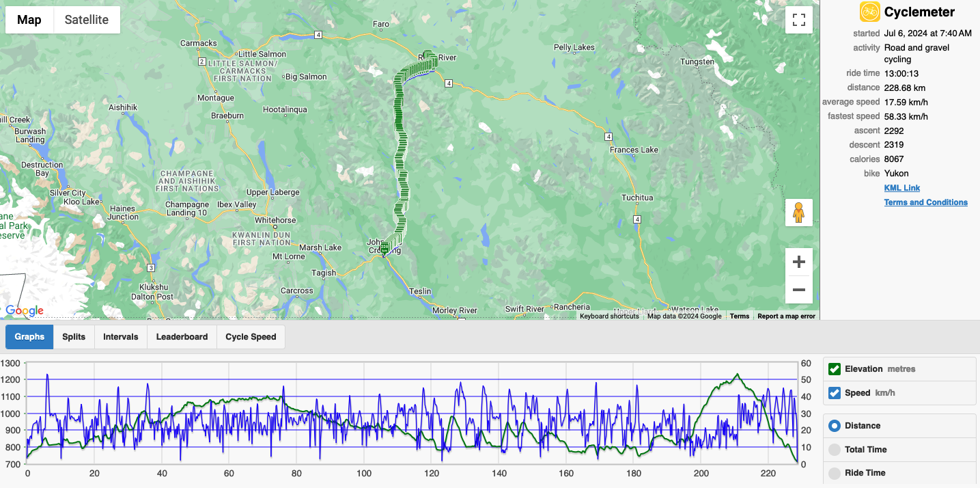980x488 pixels.
Task: Uncheck the Speed checkbox
Action: (x=834, y=393)
